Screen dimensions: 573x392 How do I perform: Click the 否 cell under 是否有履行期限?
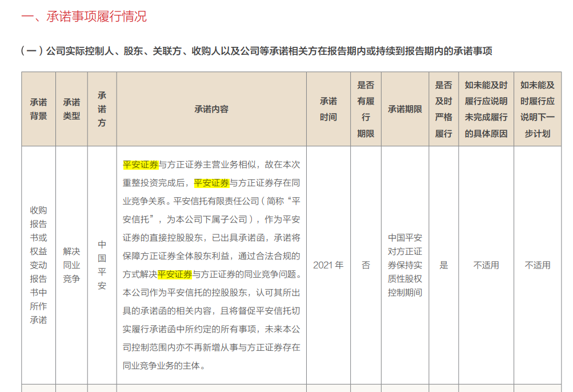click(366, 265)
